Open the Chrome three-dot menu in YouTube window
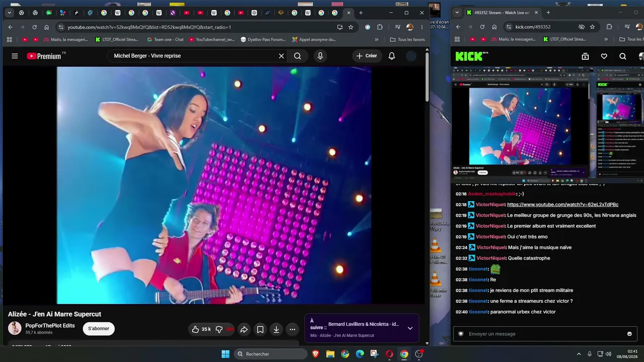The image size is (644, 362). [422, 27]
